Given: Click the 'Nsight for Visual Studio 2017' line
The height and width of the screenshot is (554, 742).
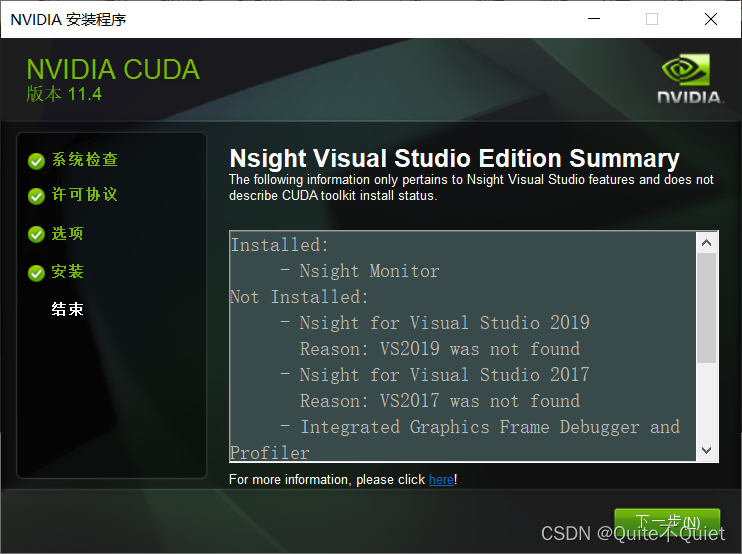Looking at the screenshot, I should pyautogui.click(x=444, y=375).
